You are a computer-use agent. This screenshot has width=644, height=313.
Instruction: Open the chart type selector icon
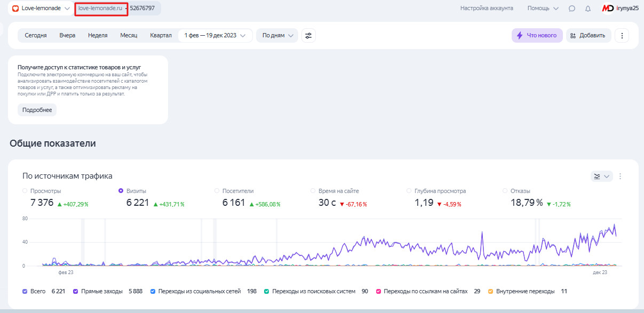[601, 176]
